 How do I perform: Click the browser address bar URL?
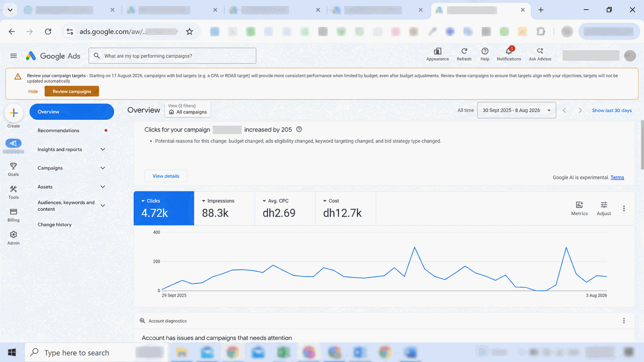pyautogui.click(x=128, y=31)
